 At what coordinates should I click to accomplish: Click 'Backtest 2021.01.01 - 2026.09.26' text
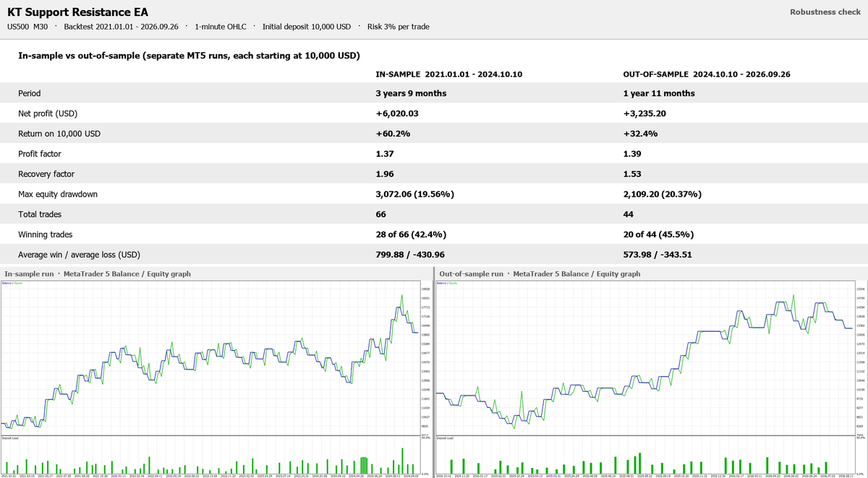click(121, 27)
